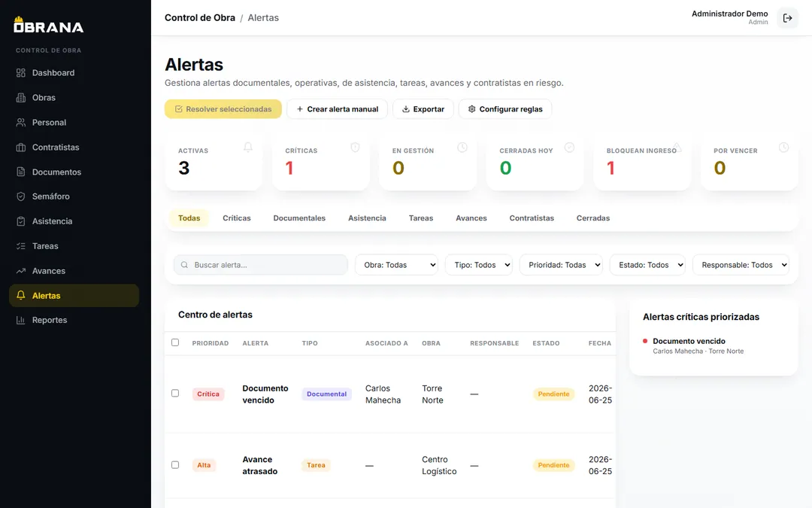
Task: Click the Pendiente status of Avance atrasado
Action: coord(553,465)
